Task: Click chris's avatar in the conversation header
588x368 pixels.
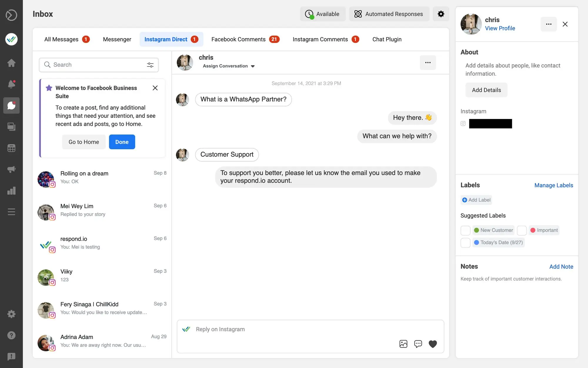Action: coord(185,62)
